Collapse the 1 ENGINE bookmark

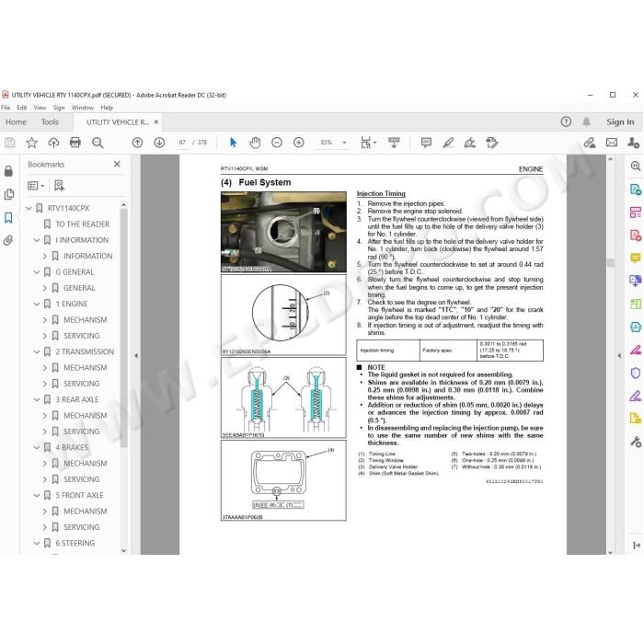37,304
